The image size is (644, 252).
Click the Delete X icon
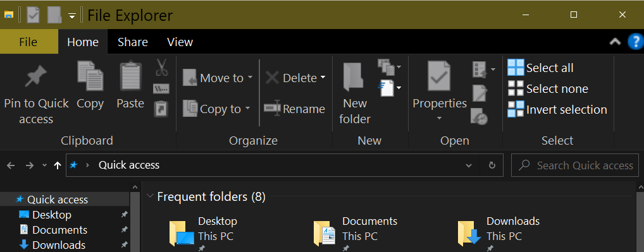coord(272,78)
